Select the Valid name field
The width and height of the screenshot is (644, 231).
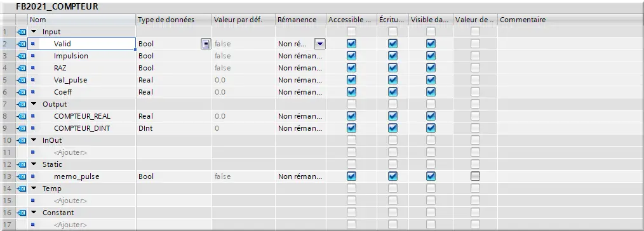[82, 44]
